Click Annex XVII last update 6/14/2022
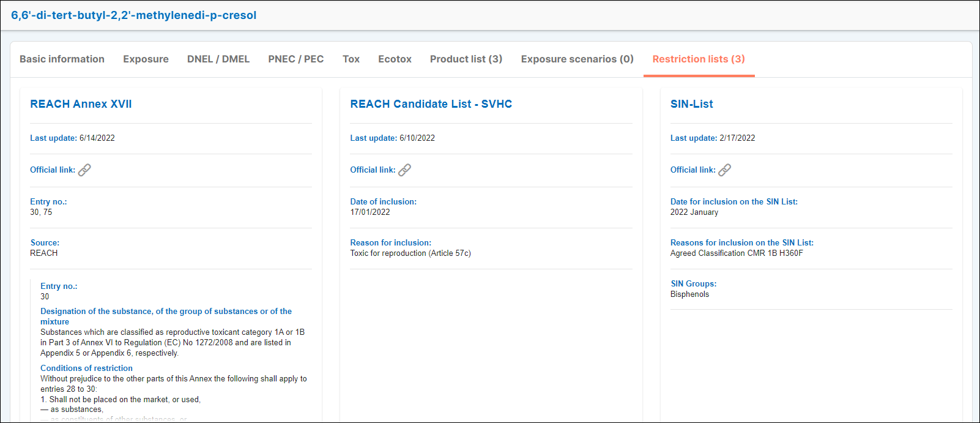 (x=97, y=138)
